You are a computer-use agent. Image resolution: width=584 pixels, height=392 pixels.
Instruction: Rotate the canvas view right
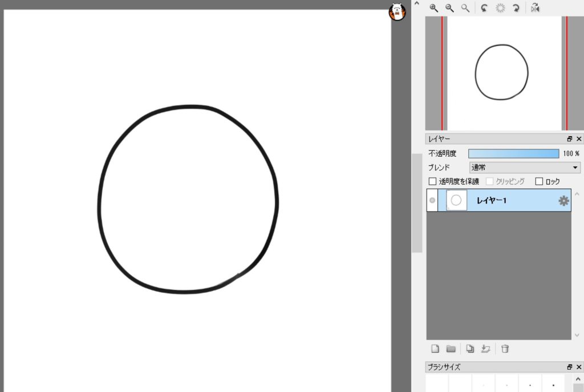tap(516, 8)
